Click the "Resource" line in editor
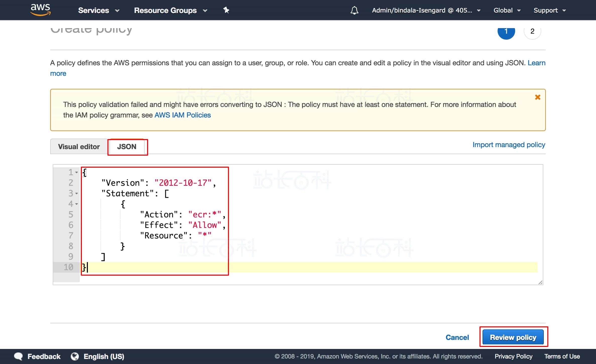This screenshot has width=596, height=364. point(176,235)
